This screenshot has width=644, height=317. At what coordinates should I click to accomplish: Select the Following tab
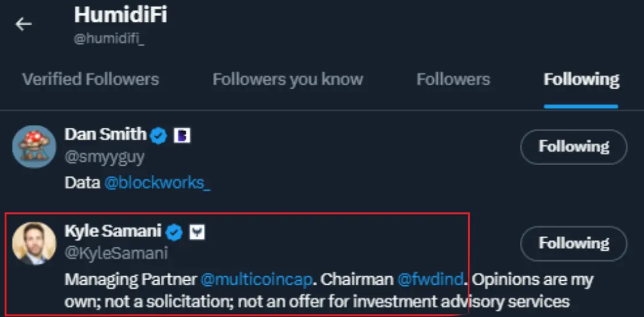pyautogui.click(x=581, y=79)
